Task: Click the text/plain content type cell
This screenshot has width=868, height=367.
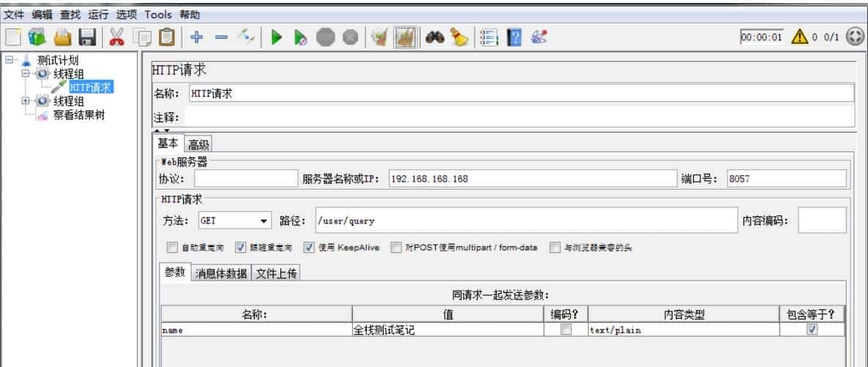Action: (x=683, y=330)
